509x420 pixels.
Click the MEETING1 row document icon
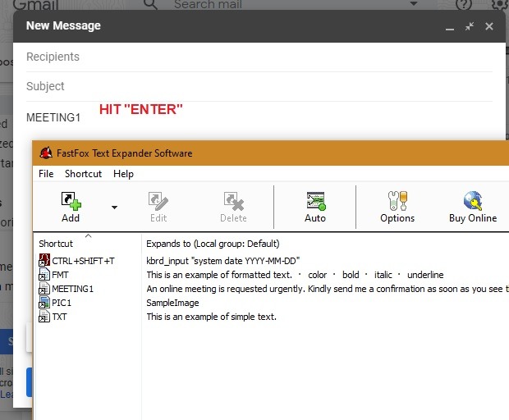[x=44, y=288]
